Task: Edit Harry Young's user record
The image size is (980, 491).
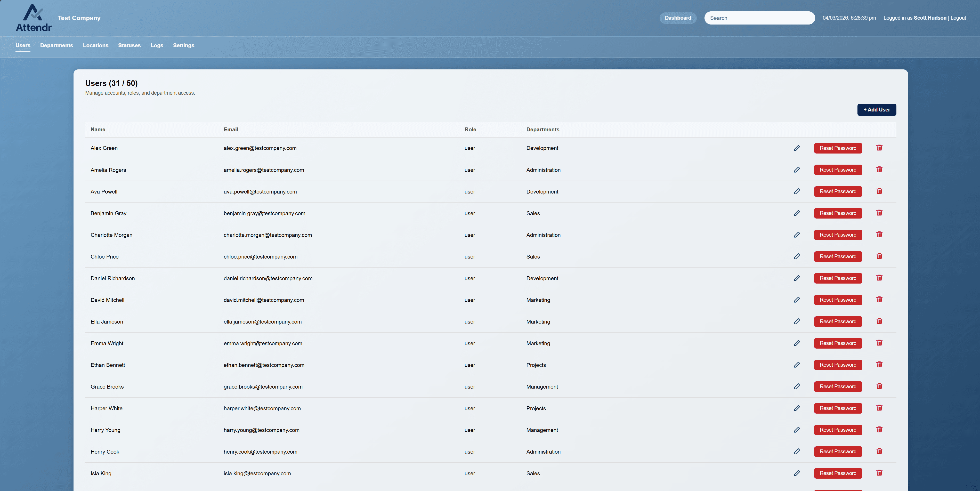Action: [x=797, y=430]
